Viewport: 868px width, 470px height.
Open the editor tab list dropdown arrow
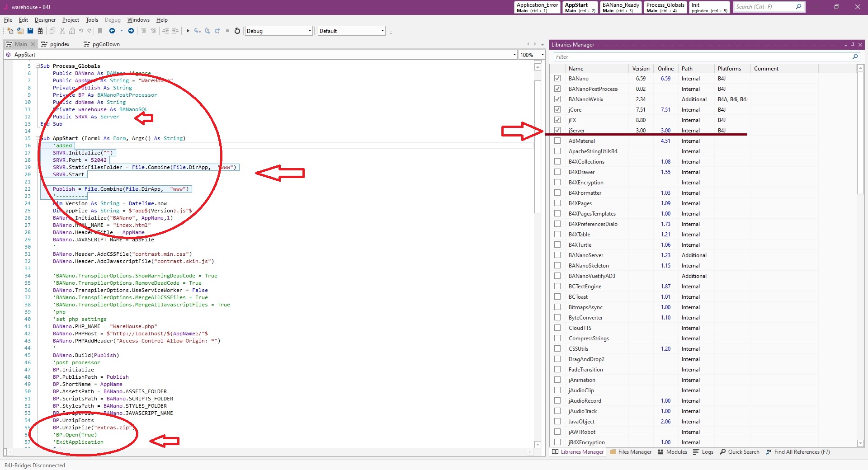542,44
